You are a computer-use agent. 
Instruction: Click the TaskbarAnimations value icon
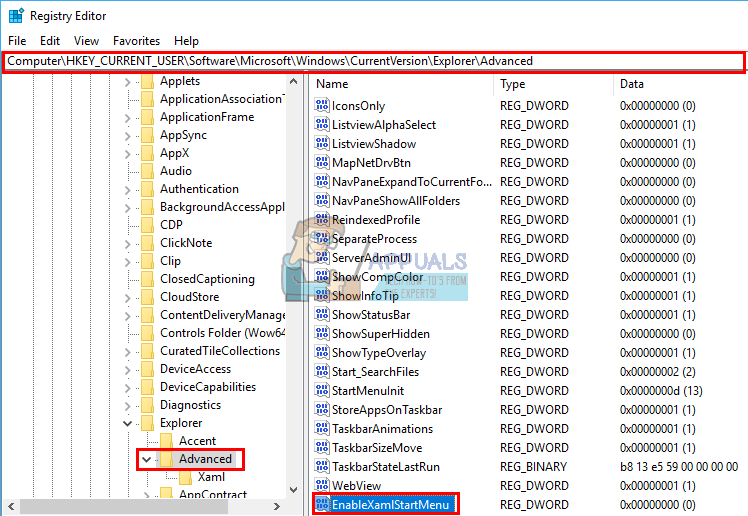322,429
